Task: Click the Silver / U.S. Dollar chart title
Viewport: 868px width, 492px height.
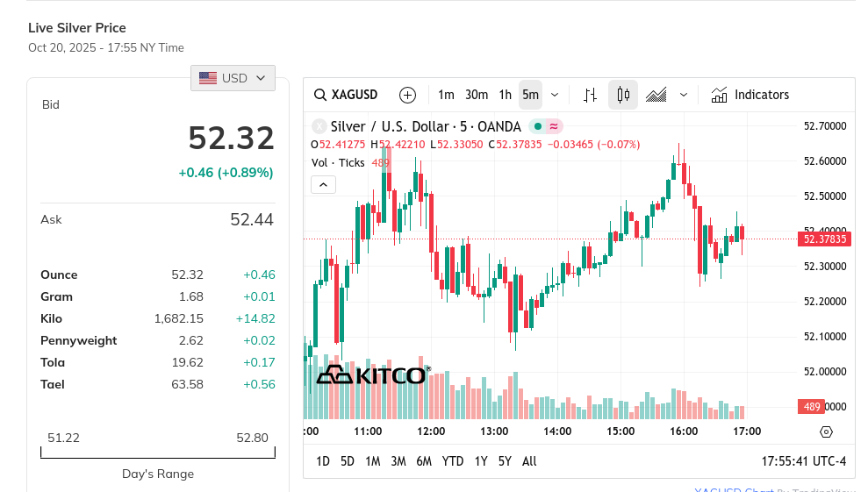Action: pyautogui.click(x=426, y=126)
